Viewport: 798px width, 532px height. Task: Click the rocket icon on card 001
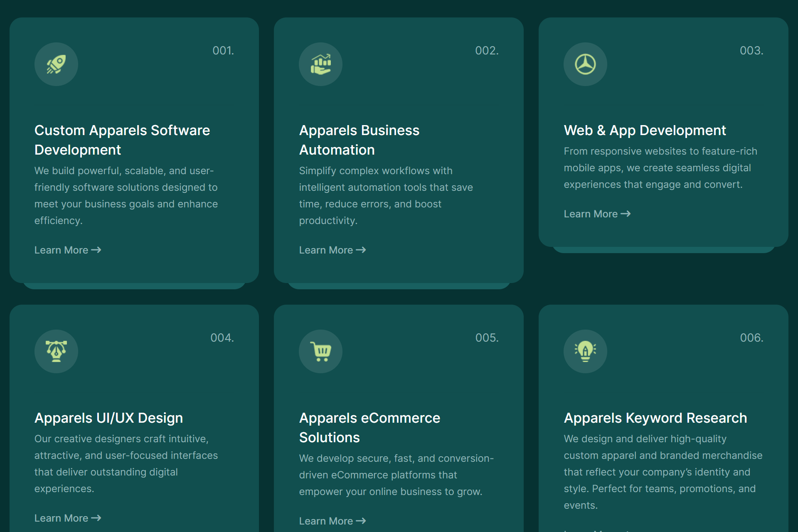(56, 64)
